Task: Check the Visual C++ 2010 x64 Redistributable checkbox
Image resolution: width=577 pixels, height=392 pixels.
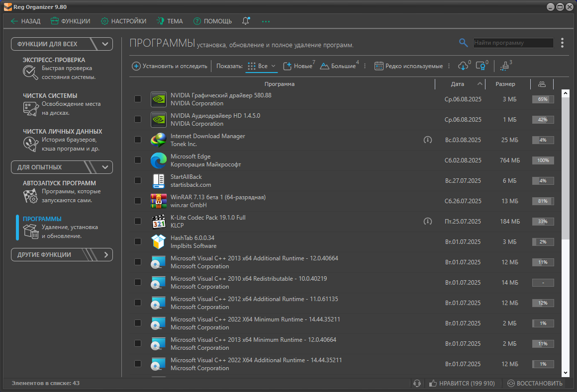Action: coord(138,283)
